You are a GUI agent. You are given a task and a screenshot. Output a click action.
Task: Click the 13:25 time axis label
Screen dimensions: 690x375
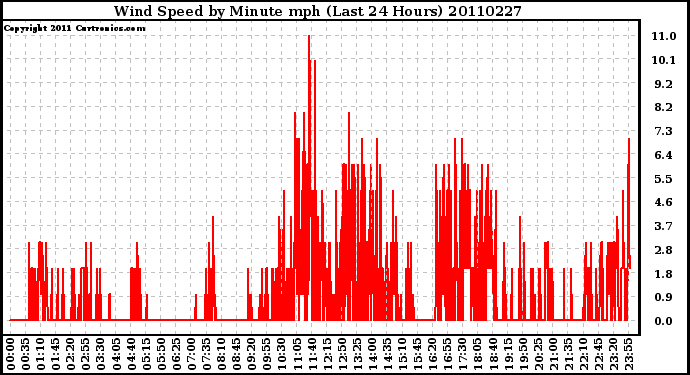(357, 355)
